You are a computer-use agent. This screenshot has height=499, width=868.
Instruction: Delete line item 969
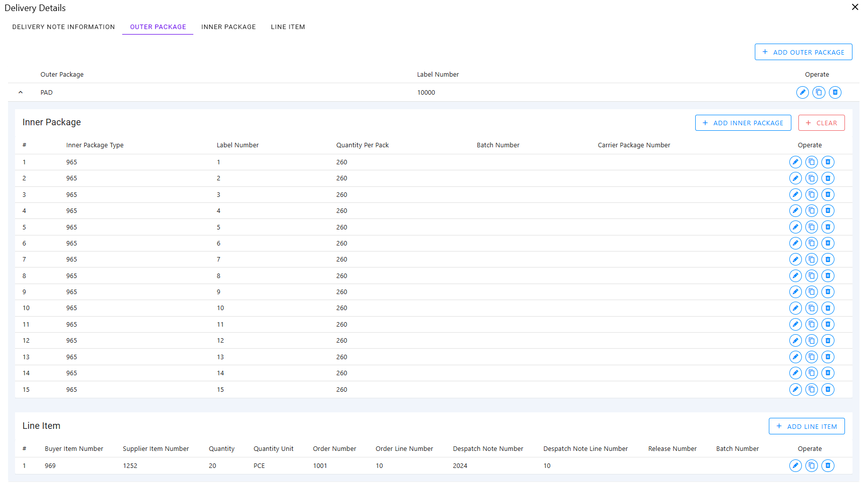coord(828,466)
